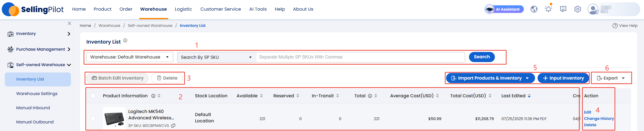The width and height of the screenshot is (644, 131).
Task: Sort by In-Transit column
Action: coord(338,96)
